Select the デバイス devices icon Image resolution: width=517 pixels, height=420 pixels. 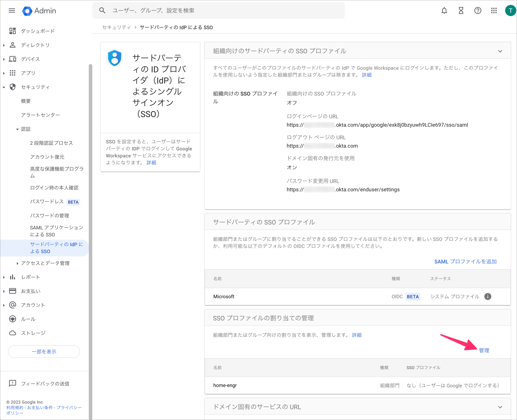tap(12, 59)
